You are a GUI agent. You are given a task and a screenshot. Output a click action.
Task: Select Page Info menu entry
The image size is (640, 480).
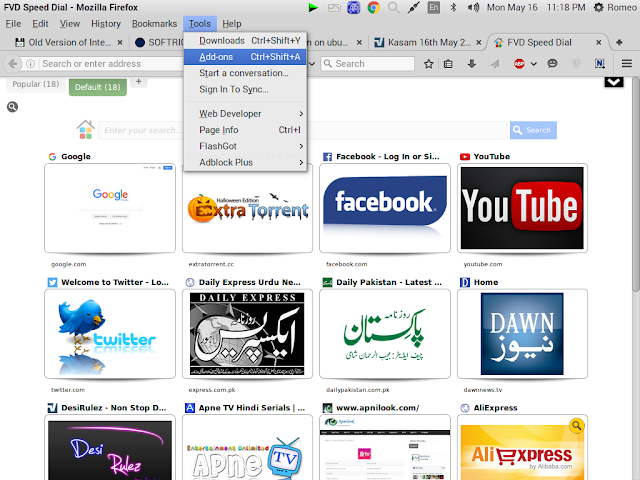pos(245,130)
